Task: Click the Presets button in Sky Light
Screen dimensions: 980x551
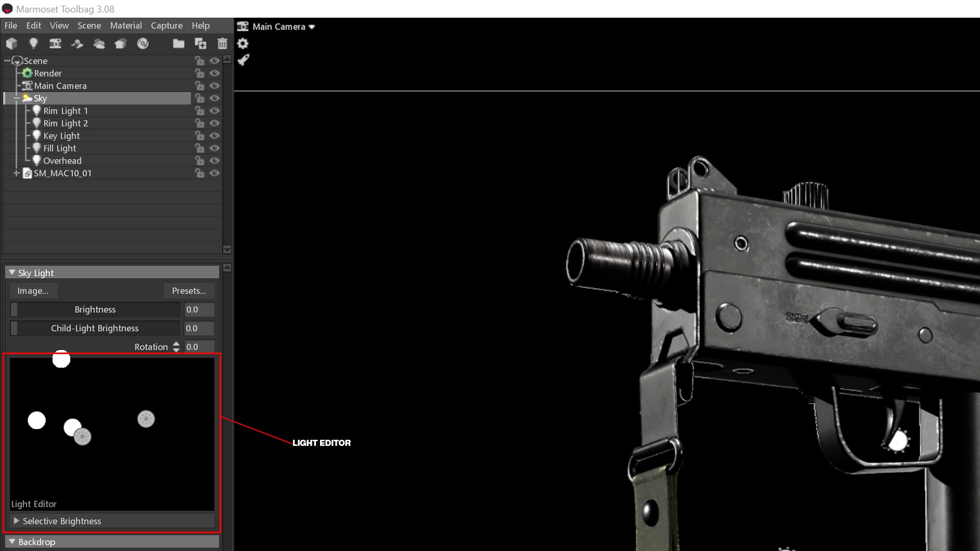Action: 188,291
